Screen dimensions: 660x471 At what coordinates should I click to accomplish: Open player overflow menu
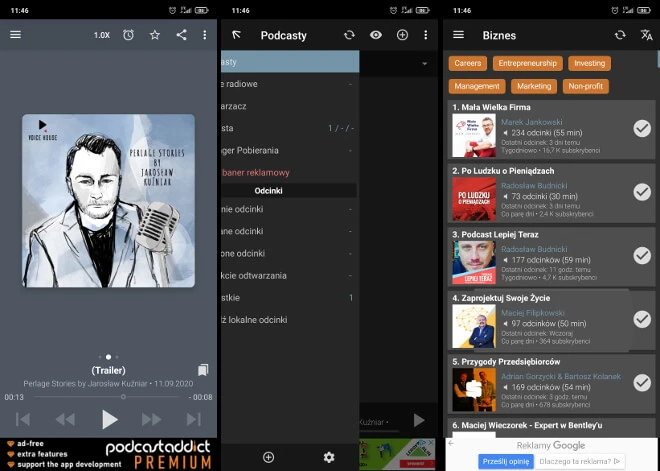coord(205,35)
